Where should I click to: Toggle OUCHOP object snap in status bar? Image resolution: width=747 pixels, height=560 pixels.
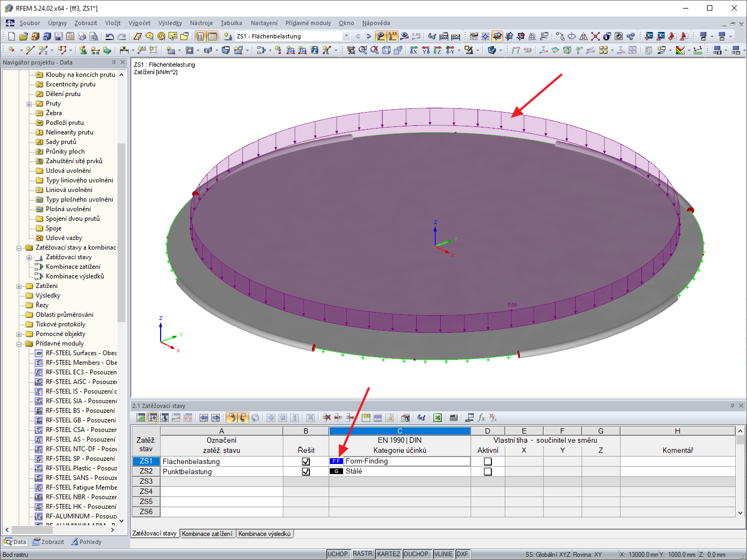click(416, 554)
